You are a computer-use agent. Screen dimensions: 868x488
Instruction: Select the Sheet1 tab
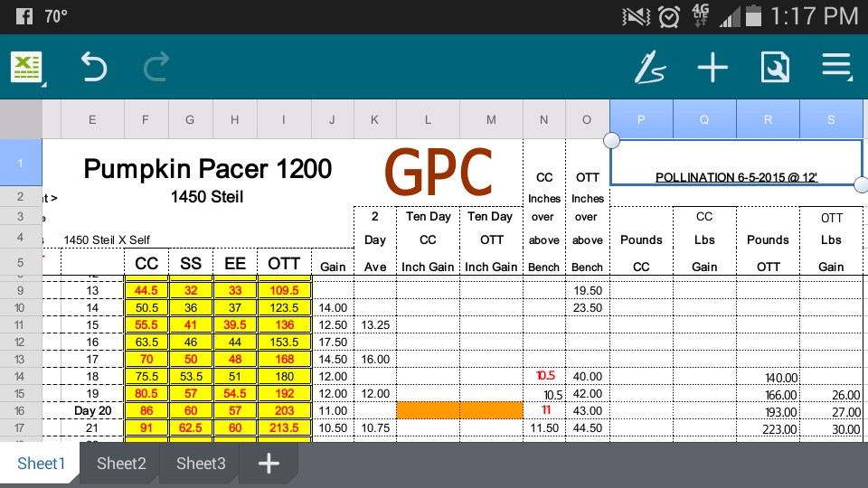[42, 464]
